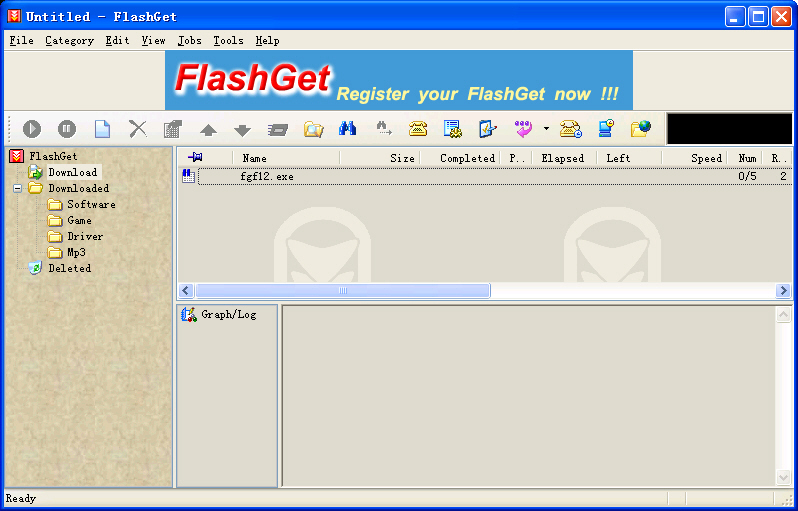Click the purple curved arrow icon

[523, 129]
